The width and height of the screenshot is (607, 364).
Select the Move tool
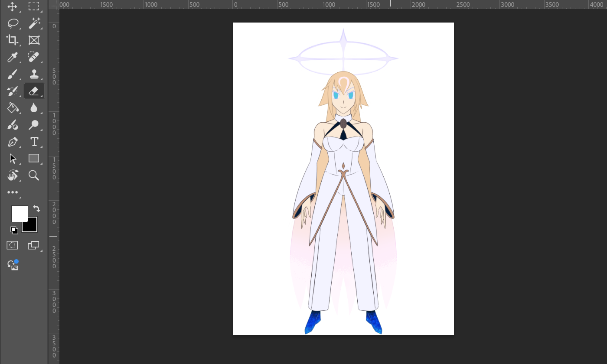click(x=13, y=6)
